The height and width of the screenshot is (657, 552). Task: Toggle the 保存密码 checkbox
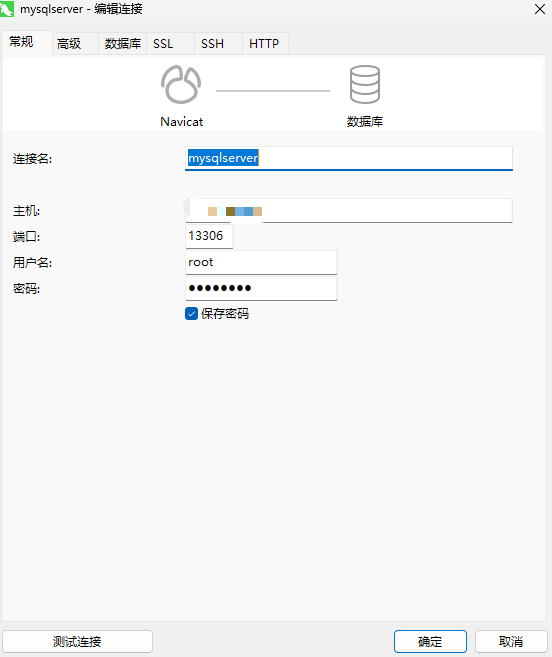click(x=192, y=313)
